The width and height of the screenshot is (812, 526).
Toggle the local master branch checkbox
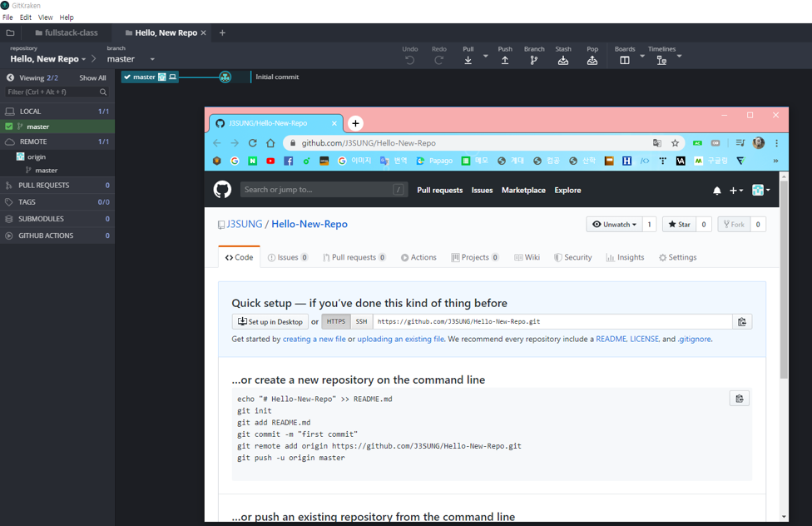[x=9, y=127]
